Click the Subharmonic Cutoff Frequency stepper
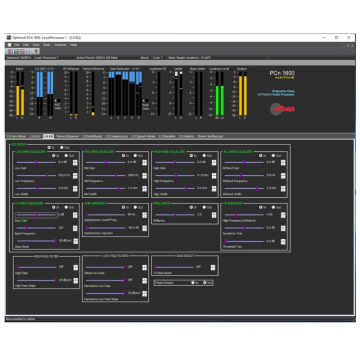Viewport: 360px width, 360px height. point(144,215)
